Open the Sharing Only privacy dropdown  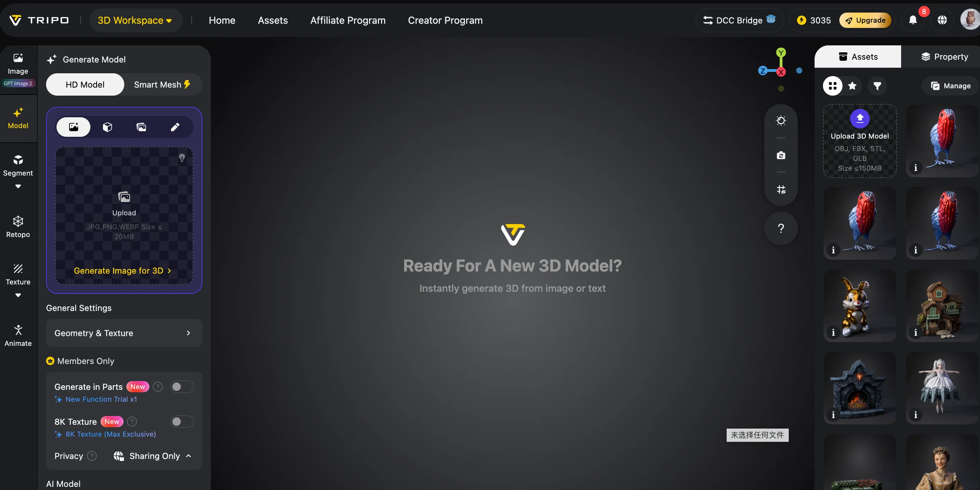click(x=153, y=456)
